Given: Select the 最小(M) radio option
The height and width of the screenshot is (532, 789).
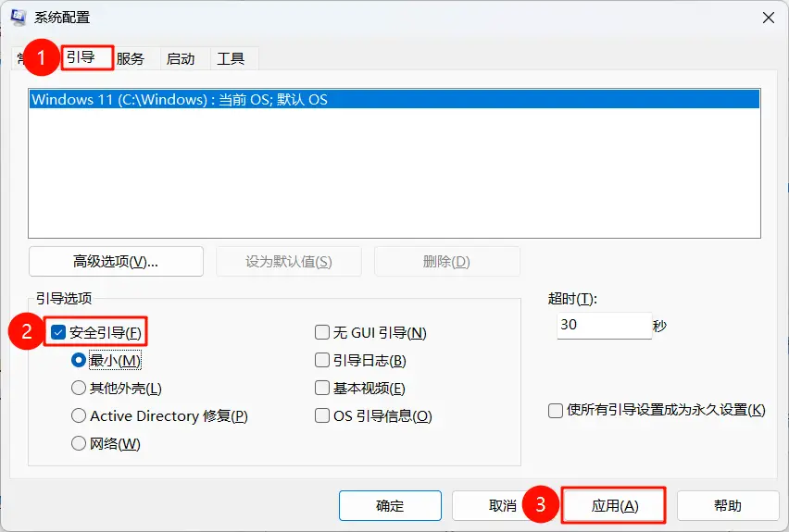Looking at the screenshot, I should pos(79,360).
